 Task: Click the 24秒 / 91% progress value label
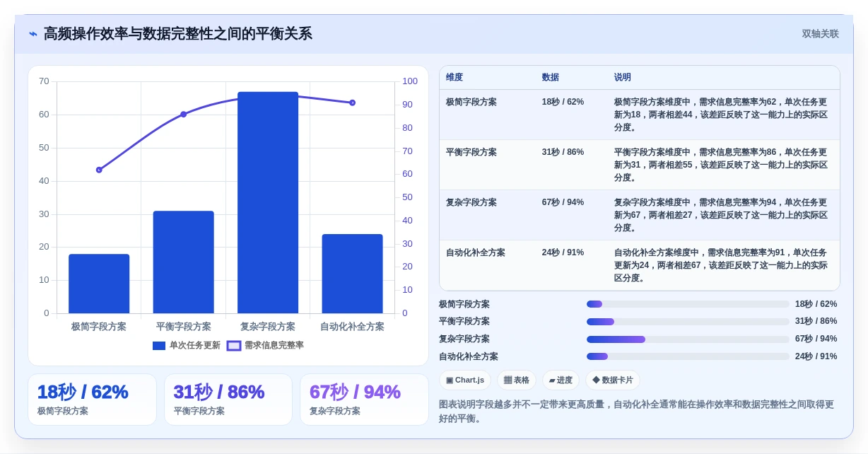tap(816, 356)
